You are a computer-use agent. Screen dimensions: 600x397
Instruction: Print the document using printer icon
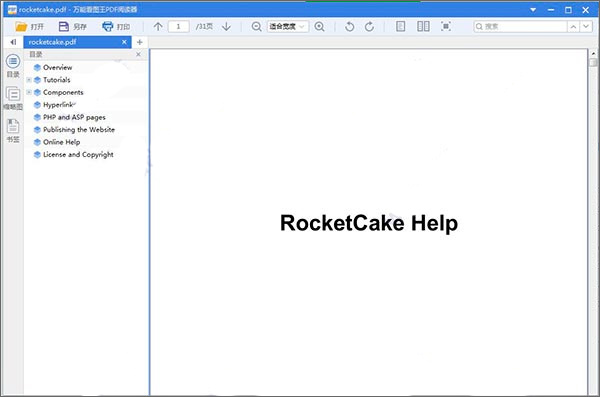pos(108,26)
